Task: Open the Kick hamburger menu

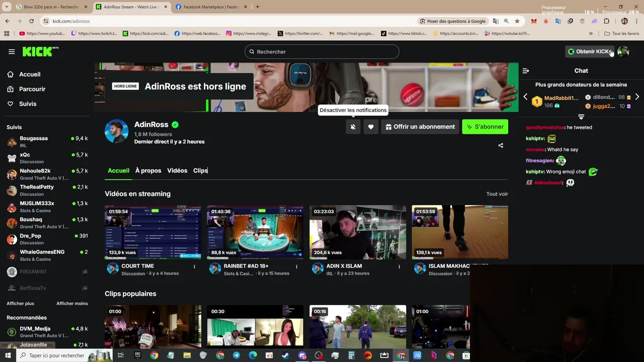Action: click(12, 51)
